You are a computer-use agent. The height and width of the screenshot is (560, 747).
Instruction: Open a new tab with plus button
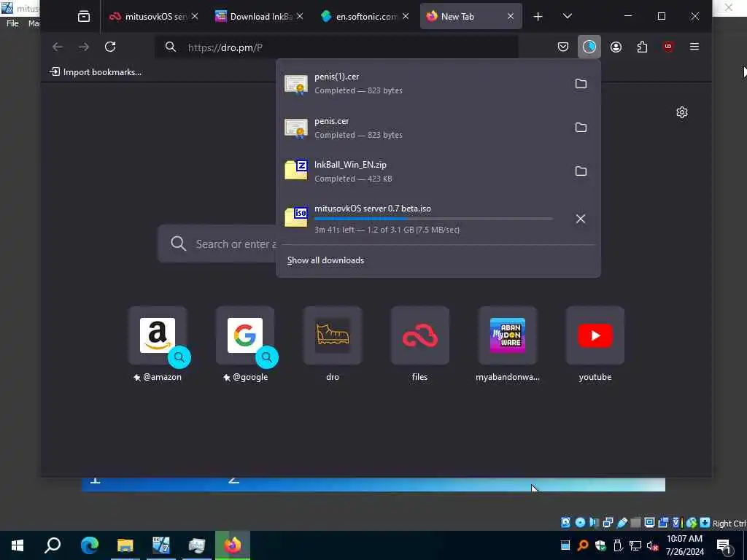538,17
